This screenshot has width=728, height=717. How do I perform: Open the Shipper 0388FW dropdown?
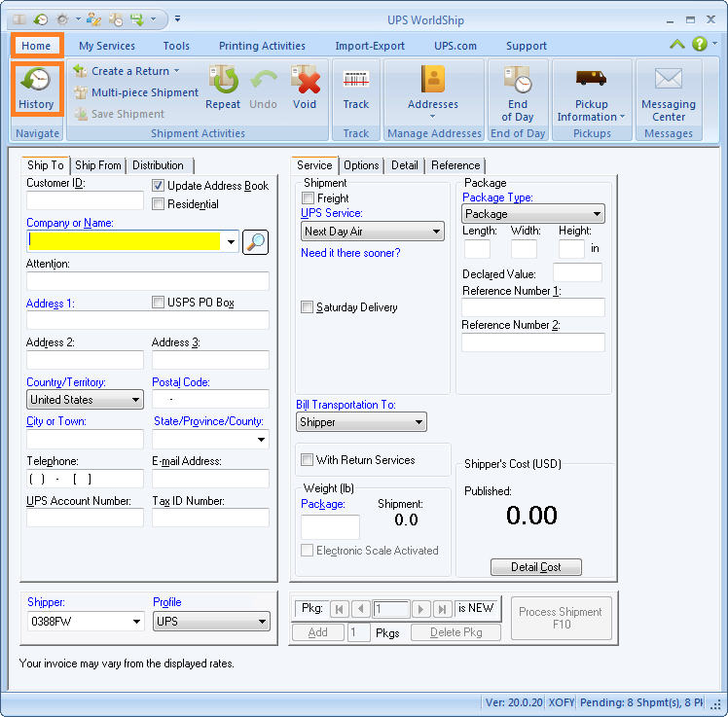pos(85,622)
